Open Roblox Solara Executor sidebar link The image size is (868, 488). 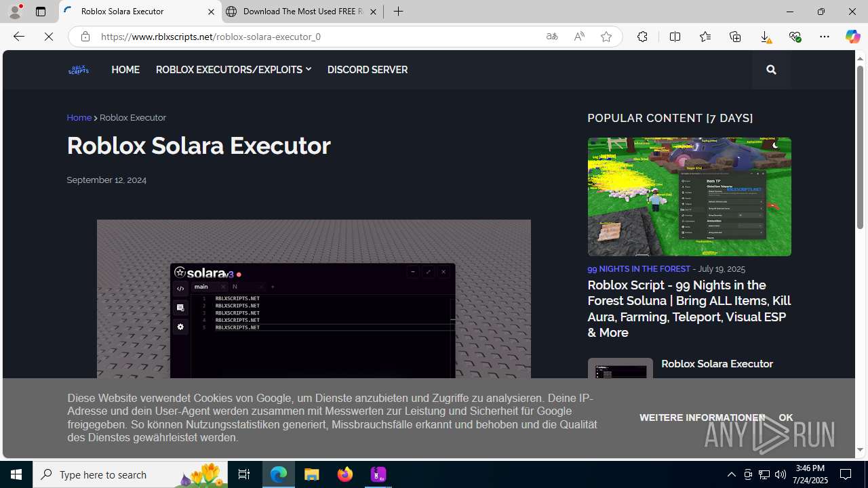click(717, 364)
